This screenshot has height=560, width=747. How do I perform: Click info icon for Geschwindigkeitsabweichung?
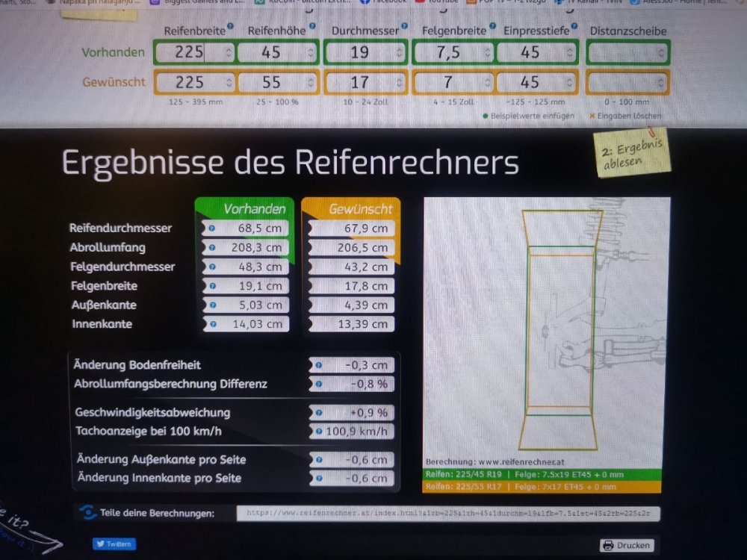click(319, 412)
